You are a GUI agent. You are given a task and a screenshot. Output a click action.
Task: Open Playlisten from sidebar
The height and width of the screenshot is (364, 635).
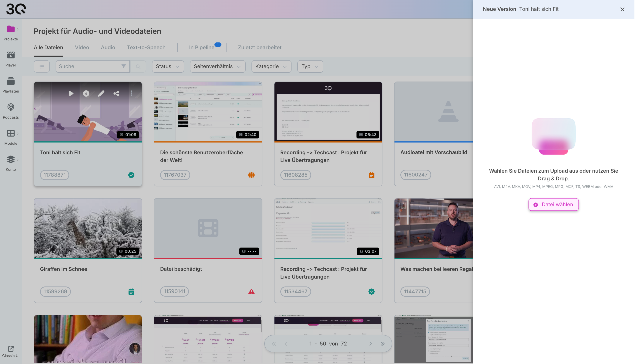[x=11, y=85]
